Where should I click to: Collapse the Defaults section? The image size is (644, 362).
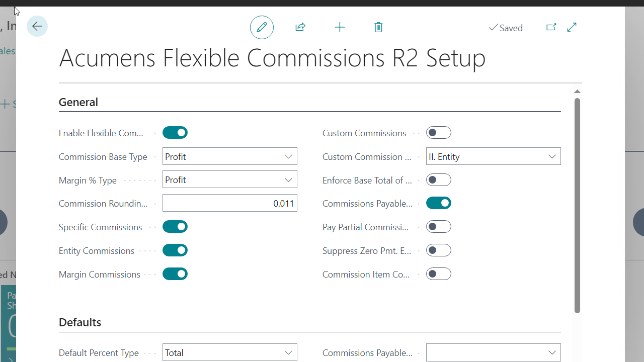pos(79,322)
